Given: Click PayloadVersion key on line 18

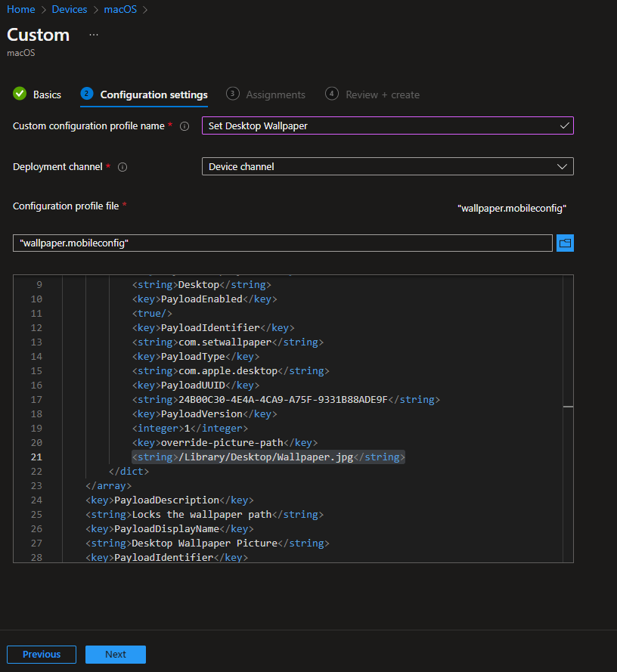Looking at the screenshot, I should coord(204,413).
